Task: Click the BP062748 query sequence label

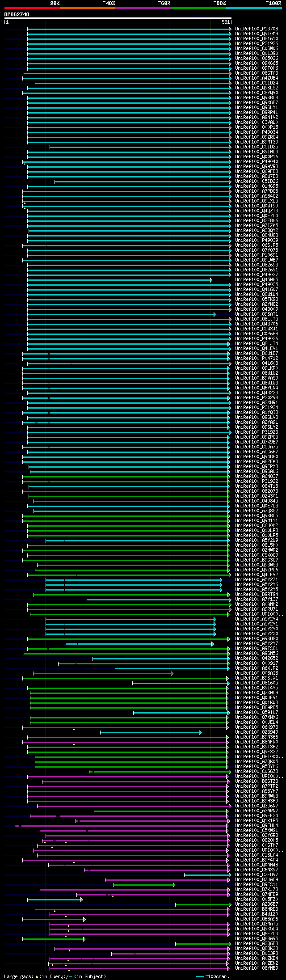Action: click(x=17, y=14)
